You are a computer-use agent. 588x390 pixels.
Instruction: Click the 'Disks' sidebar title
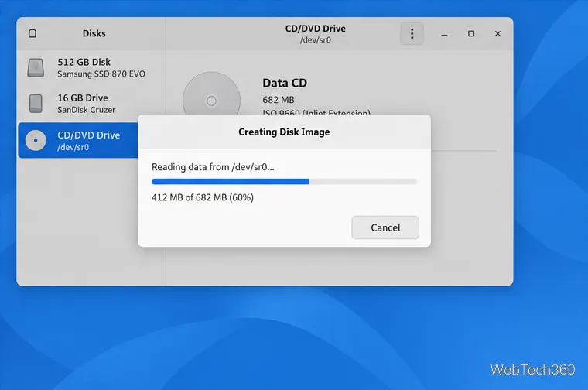coord(94,33)
